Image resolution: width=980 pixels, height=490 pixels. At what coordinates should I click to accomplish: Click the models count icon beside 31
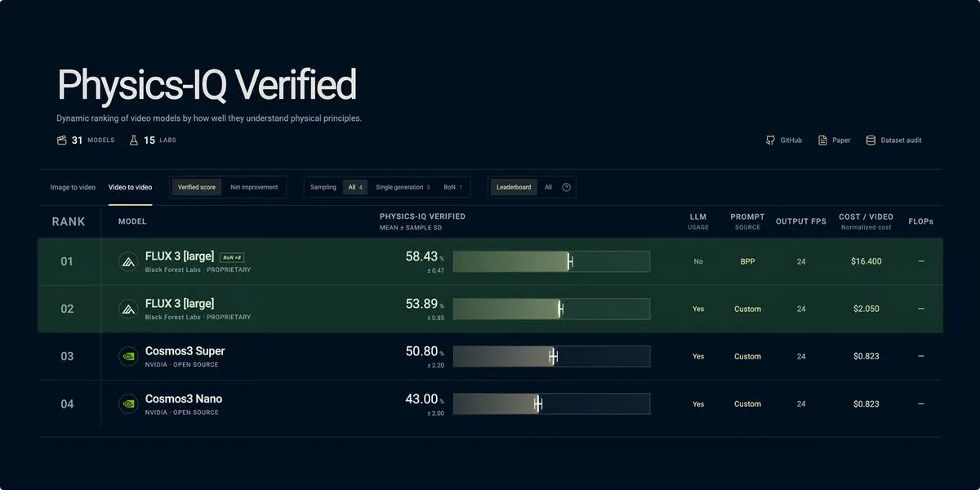(61, 140)
